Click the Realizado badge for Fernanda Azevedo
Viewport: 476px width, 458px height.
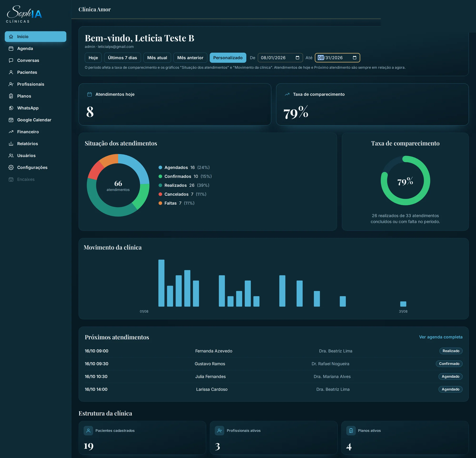coord(451,351)
